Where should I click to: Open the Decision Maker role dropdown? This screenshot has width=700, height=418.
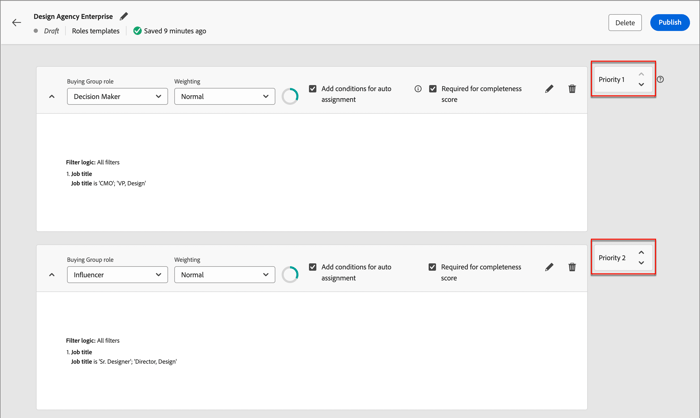(x=117, y=97)
